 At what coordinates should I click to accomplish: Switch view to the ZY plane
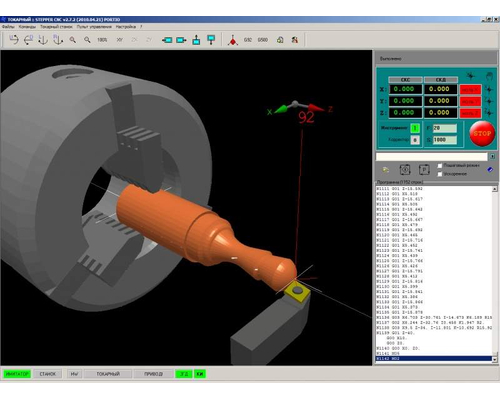149,40
